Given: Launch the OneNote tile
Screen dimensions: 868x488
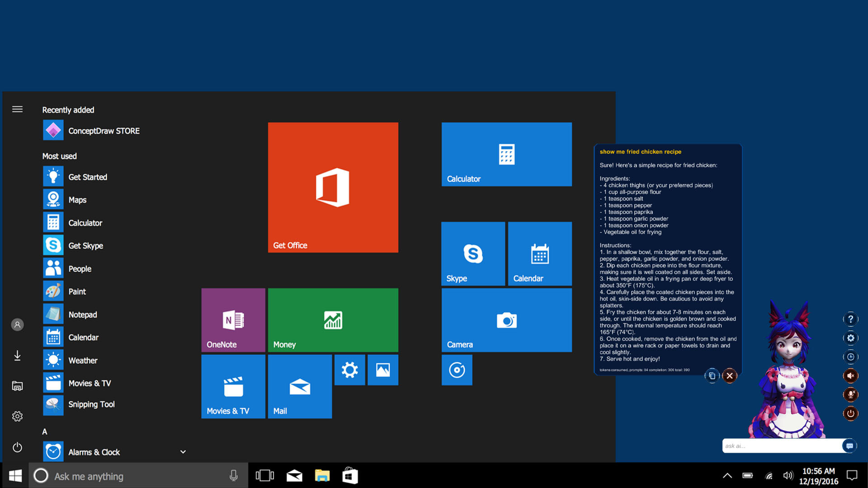Looking at the screenshot, I should pos(233,319).
